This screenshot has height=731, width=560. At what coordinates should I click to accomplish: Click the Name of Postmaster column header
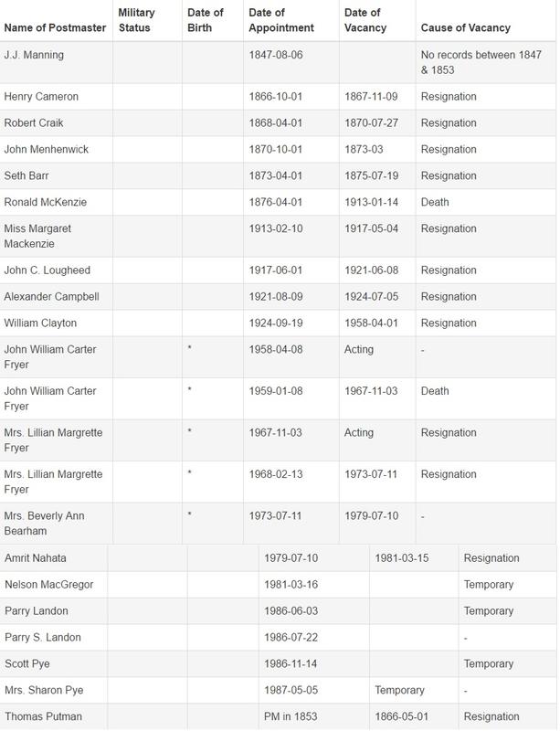pyautogui.click(x=55, y=27)
